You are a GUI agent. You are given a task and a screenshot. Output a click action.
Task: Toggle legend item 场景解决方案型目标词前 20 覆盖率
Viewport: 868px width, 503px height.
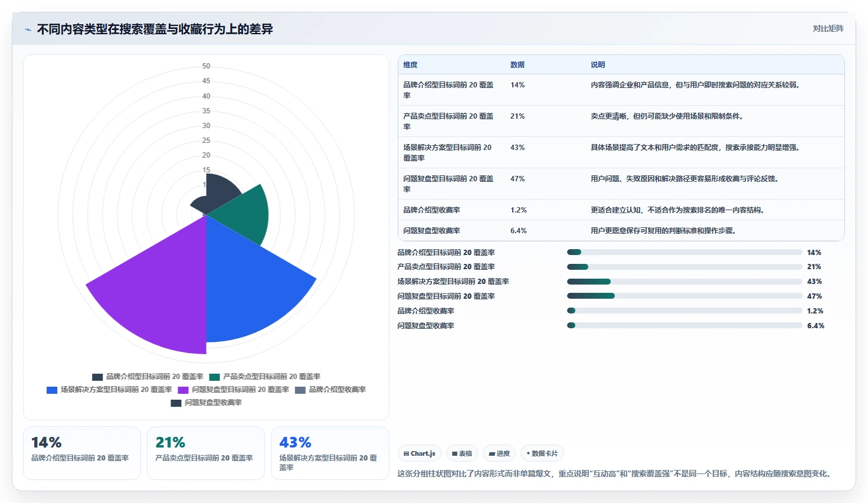pos(109,390)
